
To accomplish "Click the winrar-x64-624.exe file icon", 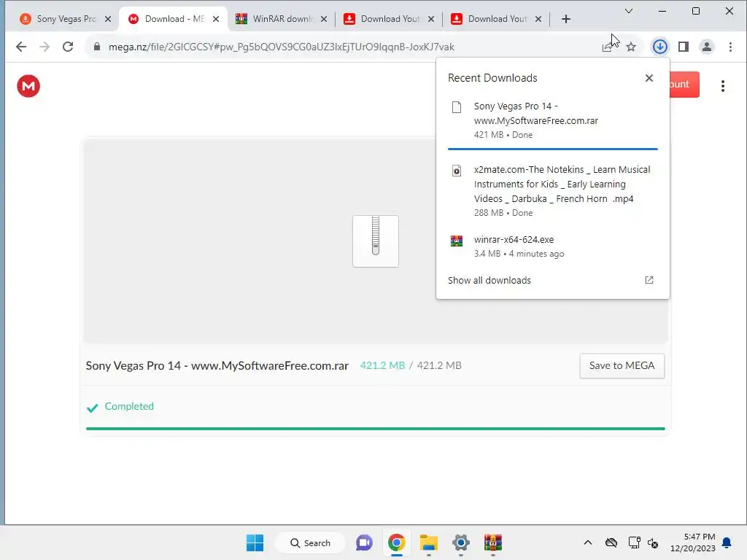I will tap(457, 241).
